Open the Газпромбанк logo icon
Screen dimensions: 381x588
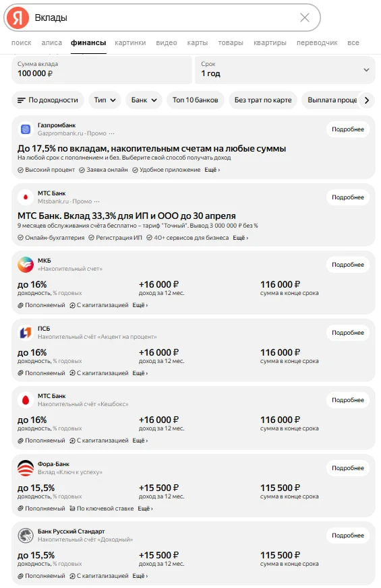click(x=26, y=129)
